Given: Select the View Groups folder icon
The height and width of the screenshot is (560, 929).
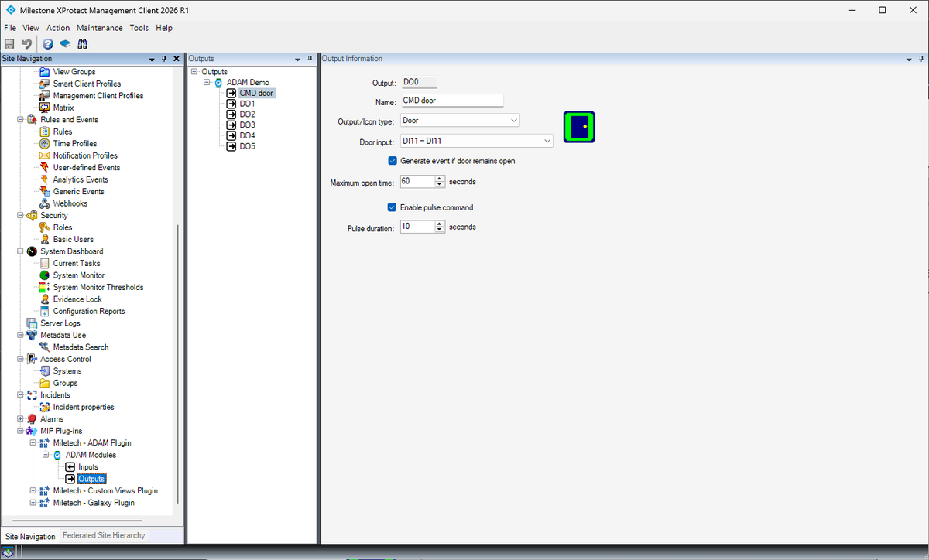Looking at the screenshot, I should pos(44,72).
